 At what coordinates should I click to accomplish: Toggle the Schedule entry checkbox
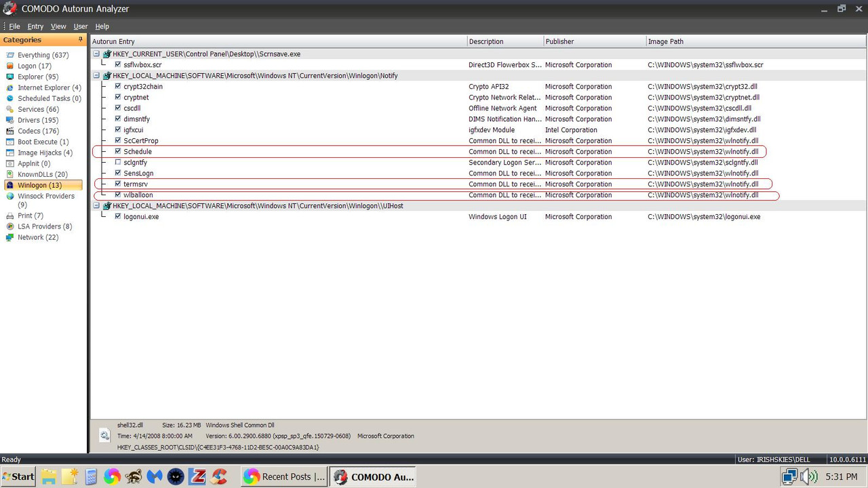click(118, 151)
